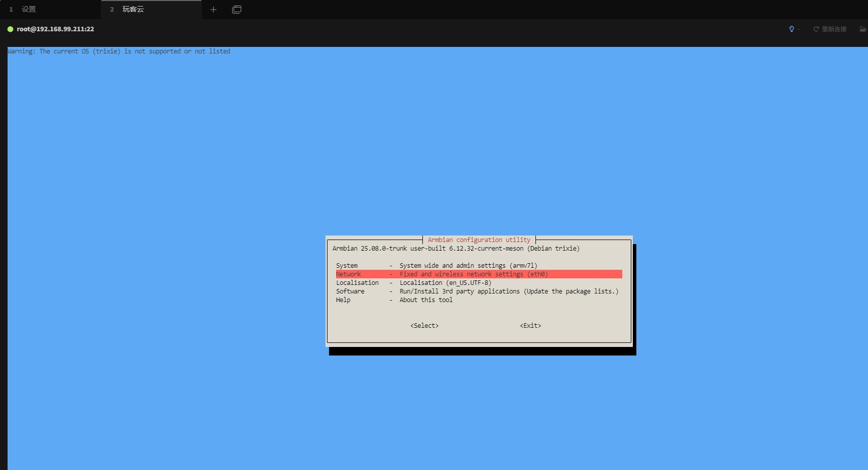Click 'System wide and admin settings' description
Viewport: 868px width, 470px height.
coord(468,266)
